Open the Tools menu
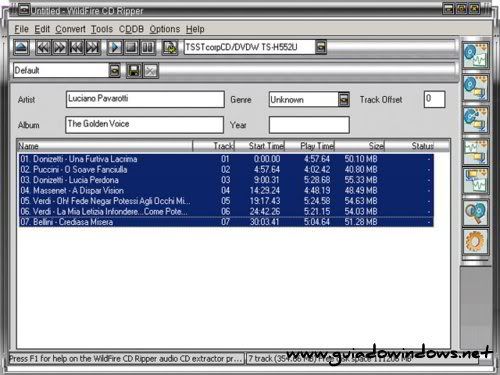The height and width of the screenshot is (375, 500). 102,29
